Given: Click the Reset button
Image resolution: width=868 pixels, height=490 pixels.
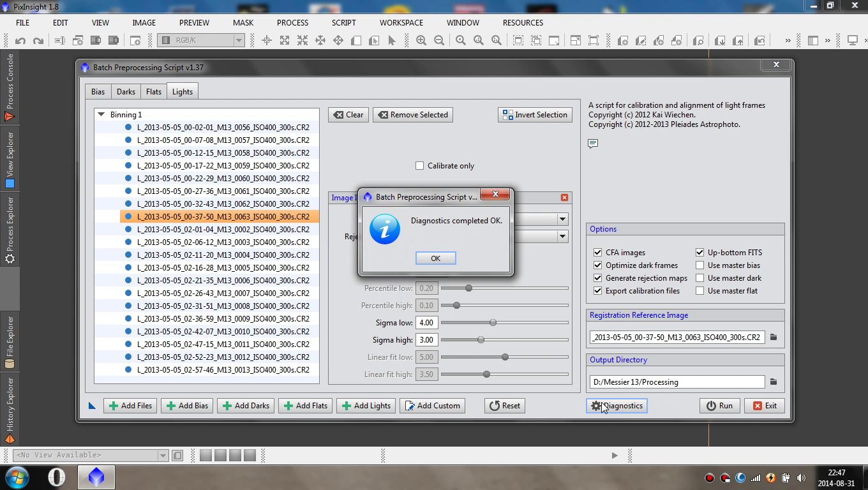Looking at the screenshot, I should click(504, 406).
